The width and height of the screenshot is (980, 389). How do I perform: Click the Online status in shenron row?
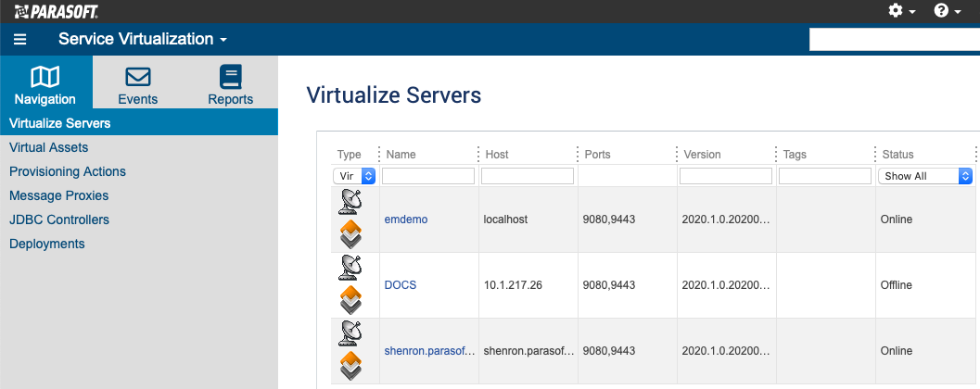897,351
